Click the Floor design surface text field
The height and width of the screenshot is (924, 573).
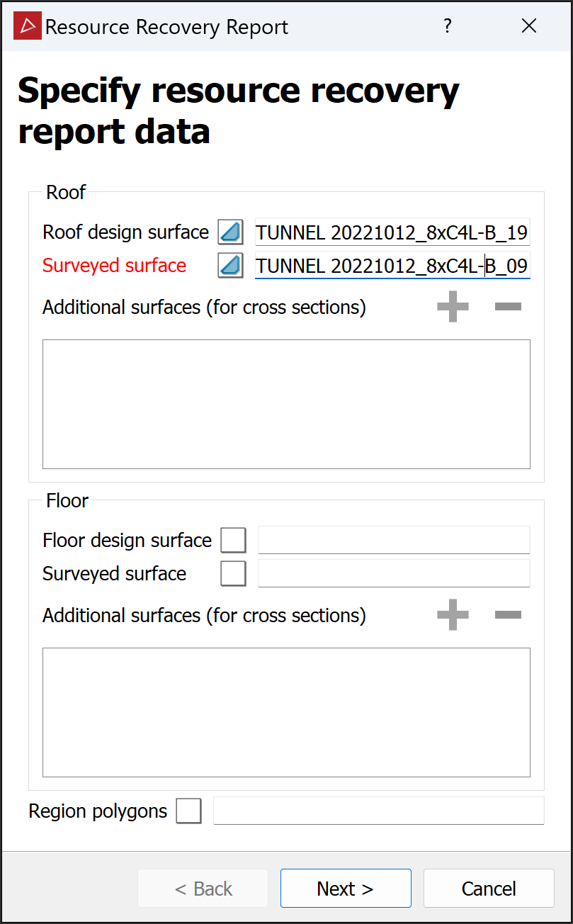tap(394, 540)
